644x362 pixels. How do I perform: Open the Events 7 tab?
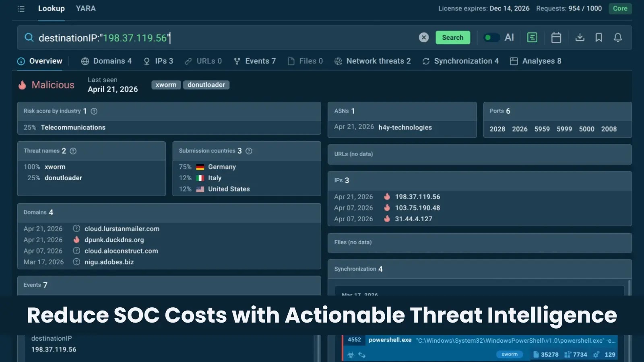pos(255,61)
